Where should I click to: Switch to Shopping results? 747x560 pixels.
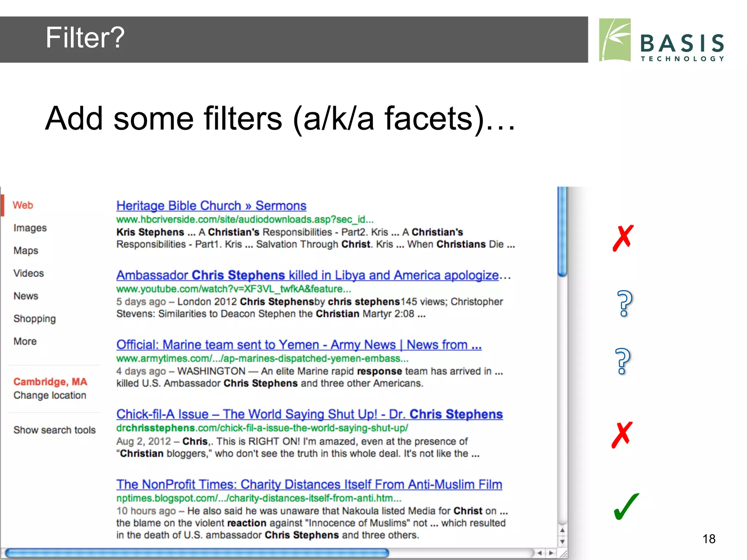[35, 319]
